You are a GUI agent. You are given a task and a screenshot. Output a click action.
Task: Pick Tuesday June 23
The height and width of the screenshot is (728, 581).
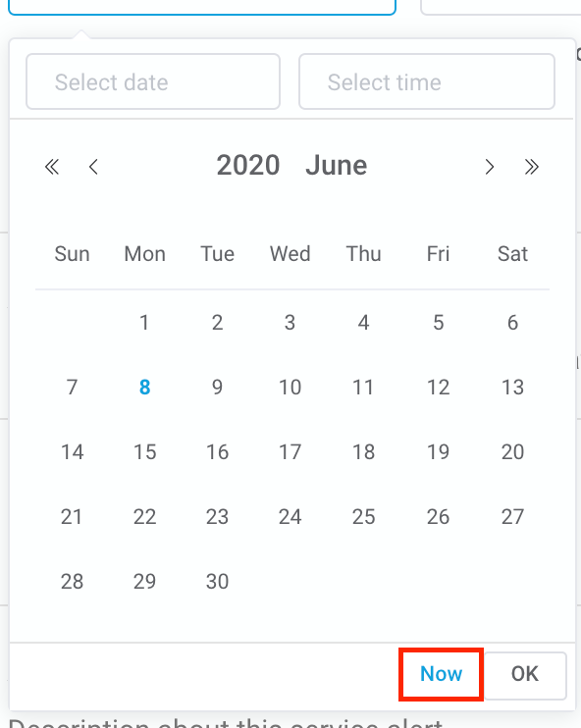(x=217, y=517)
